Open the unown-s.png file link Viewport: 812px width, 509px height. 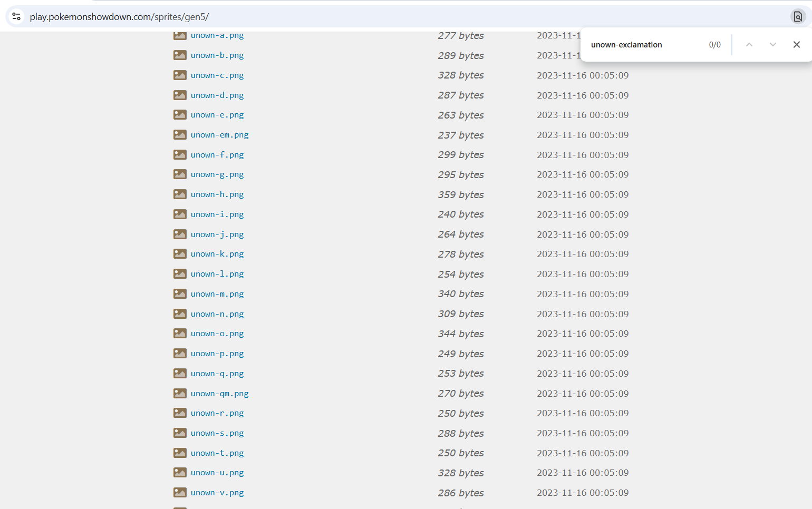coord(217,433)
